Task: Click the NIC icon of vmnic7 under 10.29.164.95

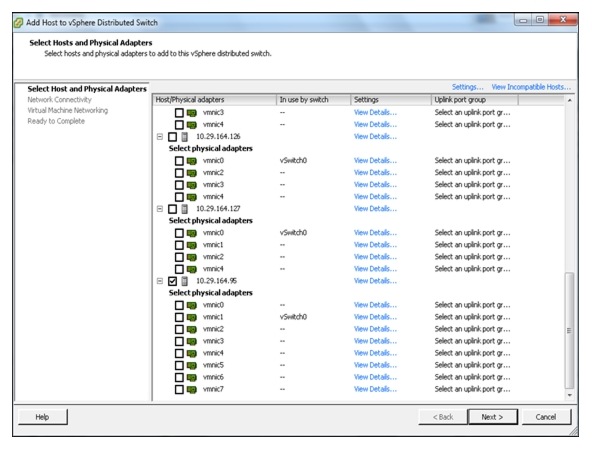Action: tap(192, 390)
